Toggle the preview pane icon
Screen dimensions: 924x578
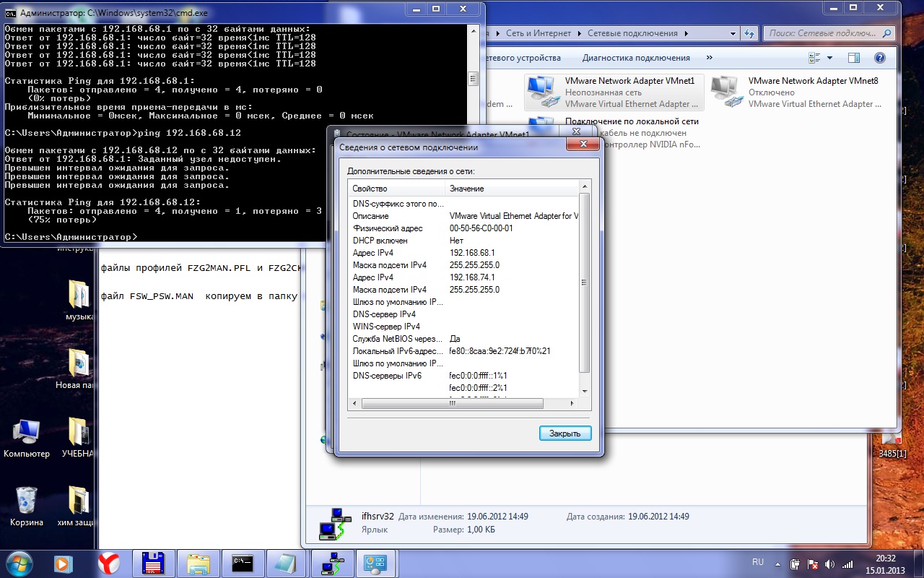pyautogui.click(x=854, y=58)
